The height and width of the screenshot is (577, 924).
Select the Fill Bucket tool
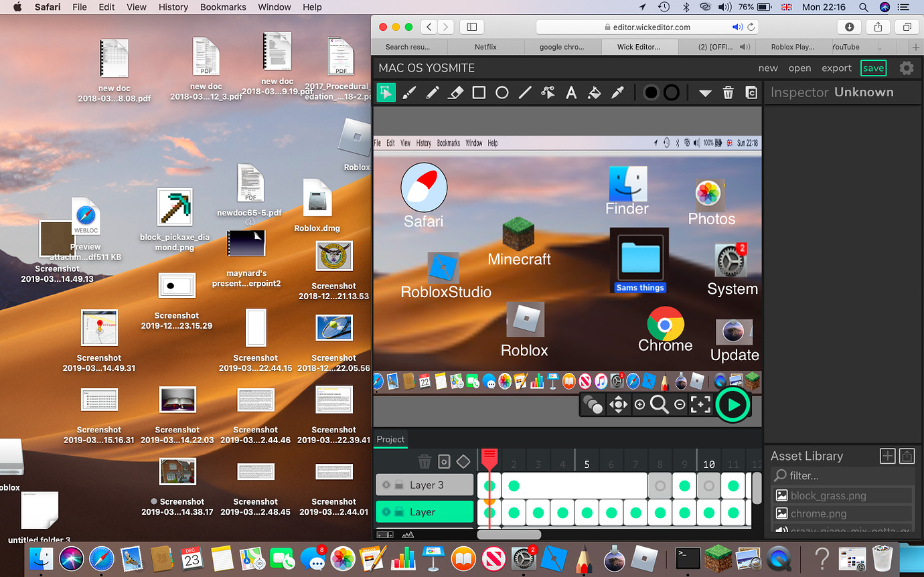point(595,92)
